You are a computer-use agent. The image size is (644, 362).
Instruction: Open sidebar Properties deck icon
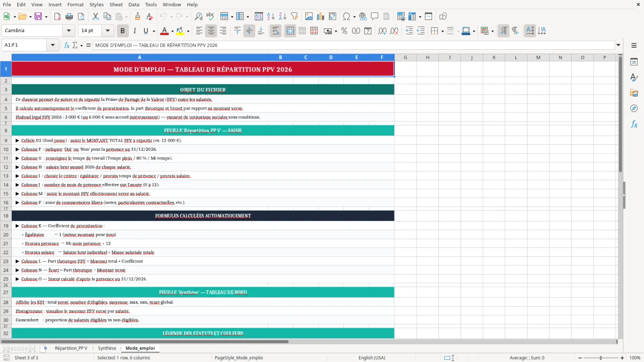click(634, 62)
